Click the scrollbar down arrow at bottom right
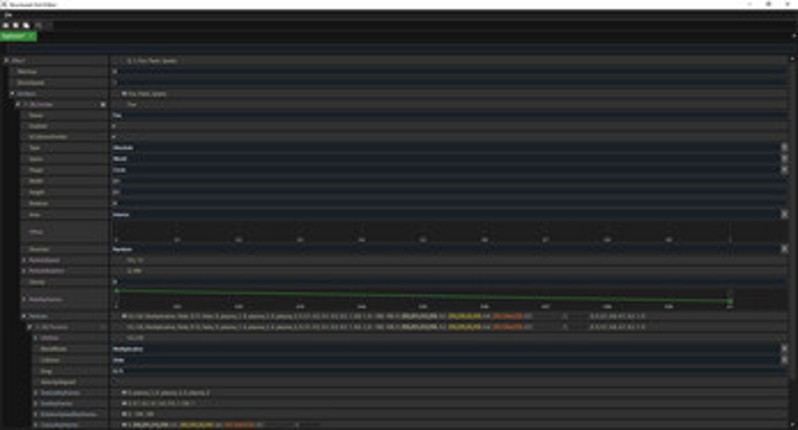Image resolution: width=798 pixels, height=430 pixels. click(x=792, y=424)
